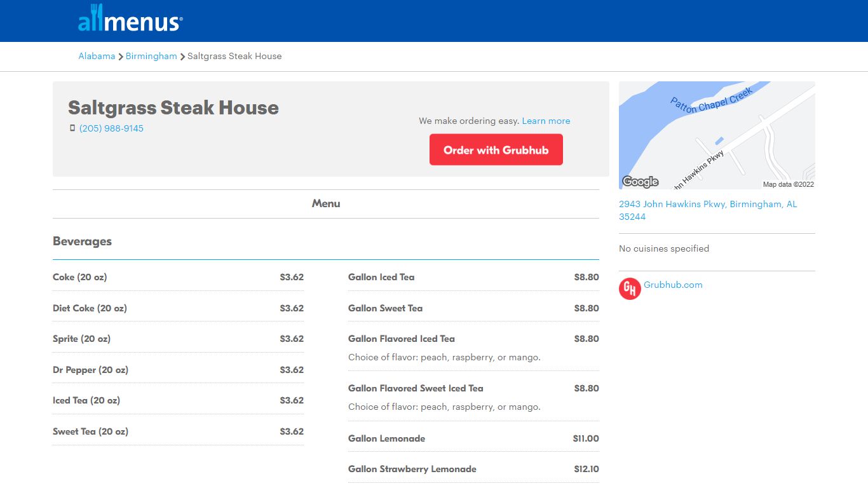Select Gallon Flavored Iced Tea item
The image size is (868, 488).
tap(402, 339)
